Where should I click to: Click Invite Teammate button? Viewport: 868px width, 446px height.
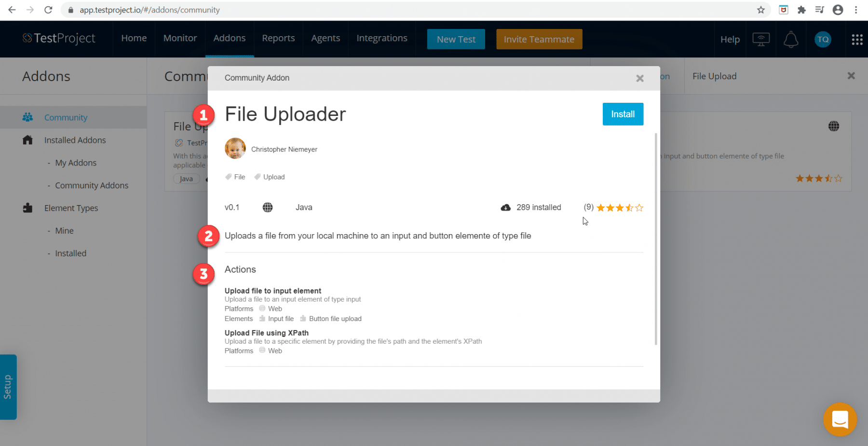539,39
